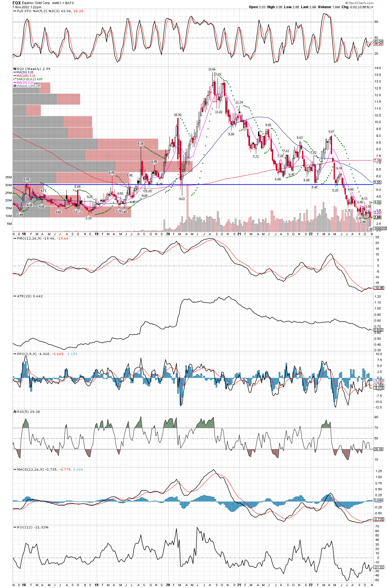Select the RSI(5) 29.38 panel label

point(28,412)
